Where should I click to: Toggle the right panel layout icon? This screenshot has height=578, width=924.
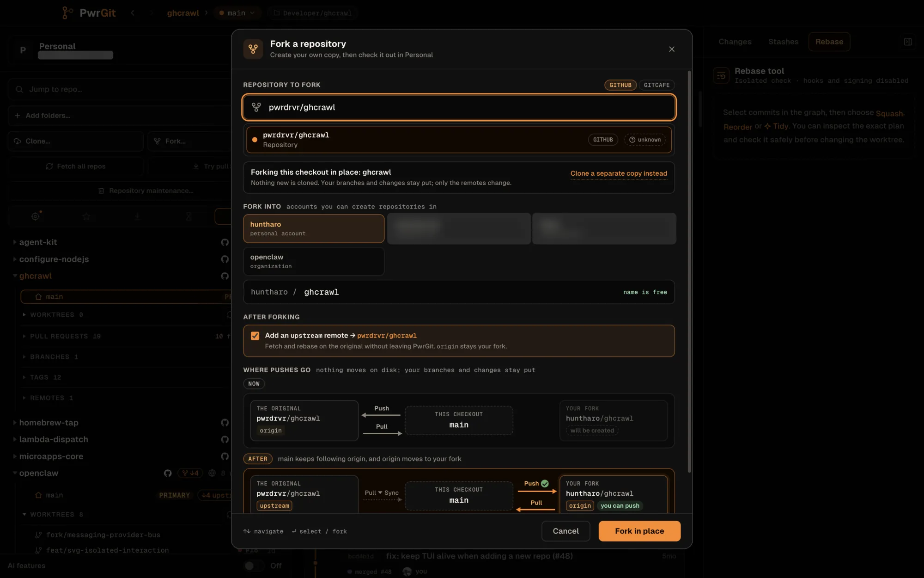(908, 42)
